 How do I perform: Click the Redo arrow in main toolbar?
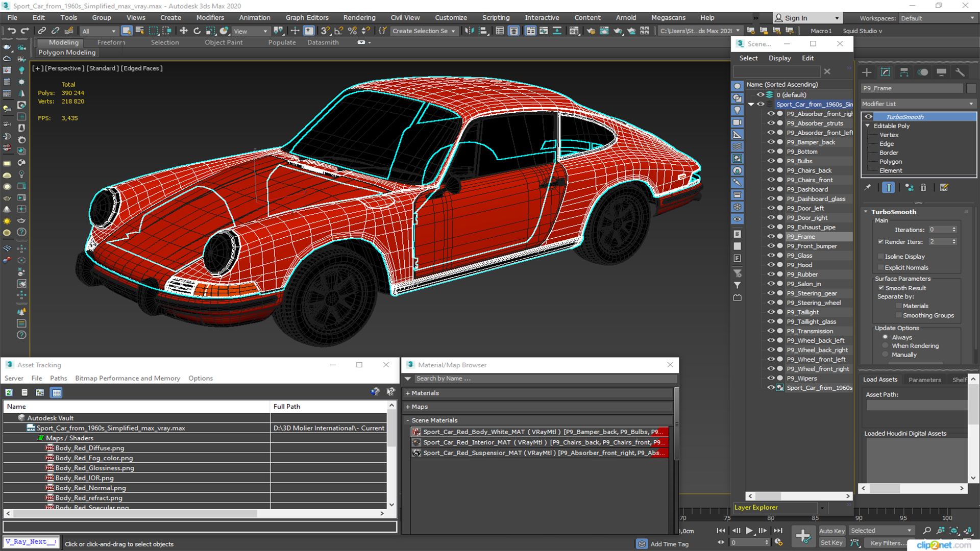point(24,31)
